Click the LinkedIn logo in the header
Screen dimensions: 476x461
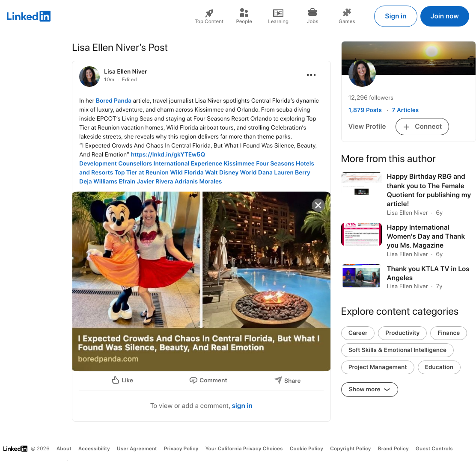[29, 16]
